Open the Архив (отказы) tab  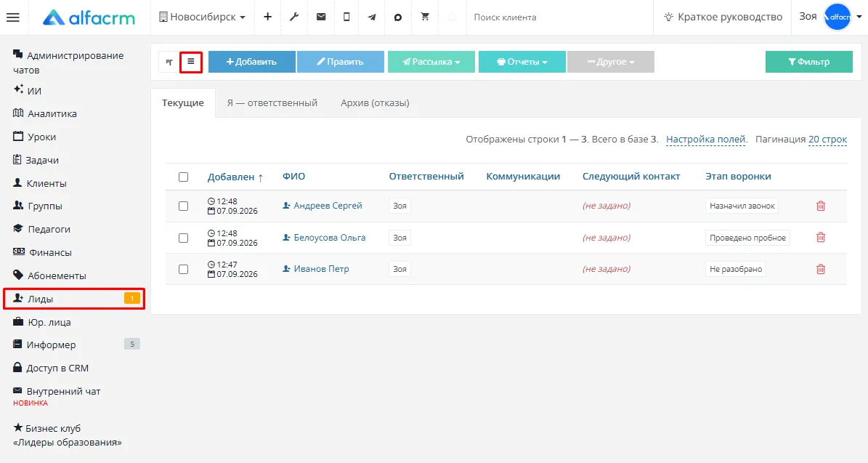point(376,103)
